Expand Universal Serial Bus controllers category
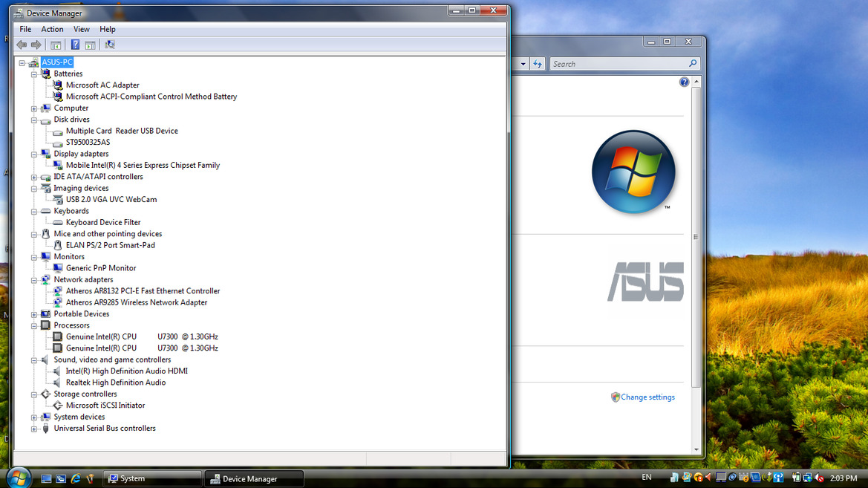This screenshot has width=868, height=488. pos(33,429)
